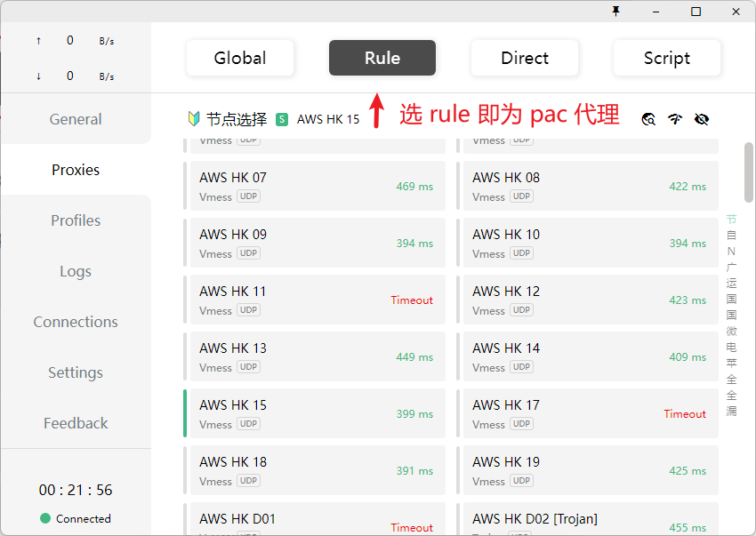Jump to the 节 group in side index

click(731, 220)
